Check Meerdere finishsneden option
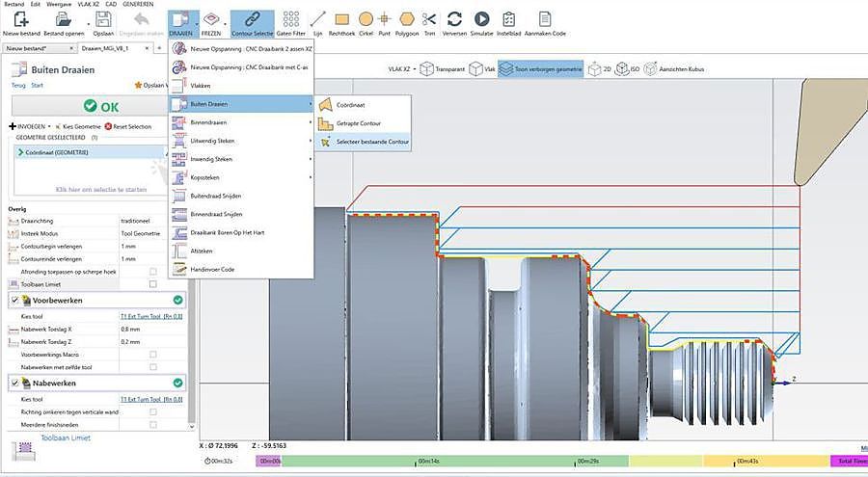This screenshot has width=868, height=477. point(152,424)
